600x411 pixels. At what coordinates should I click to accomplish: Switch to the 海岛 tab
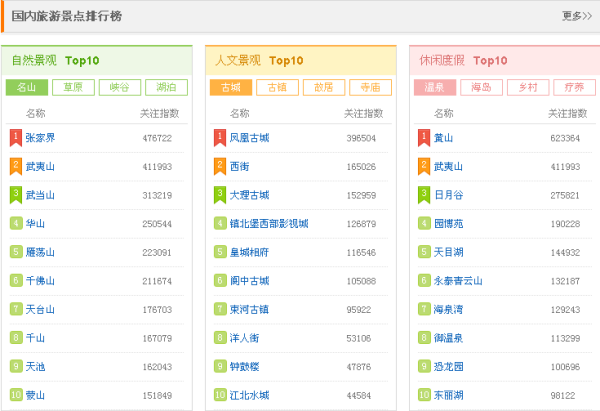pos(481,87)
